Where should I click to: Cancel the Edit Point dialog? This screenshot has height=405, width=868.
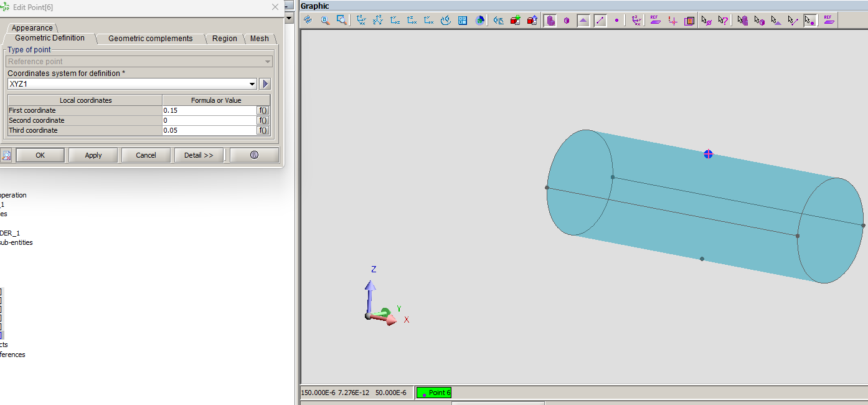146,155
